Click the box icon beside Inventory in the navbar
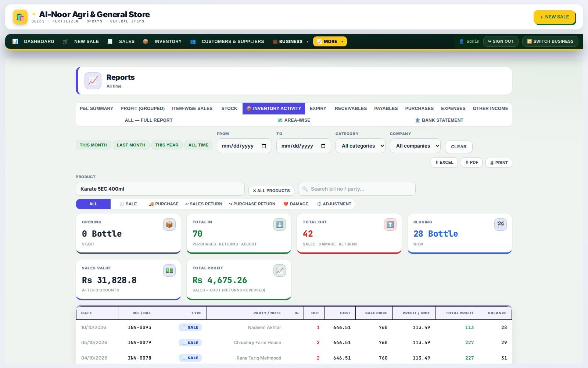The height and width of the screenshot is (368, 588). (x=146, y=42)
